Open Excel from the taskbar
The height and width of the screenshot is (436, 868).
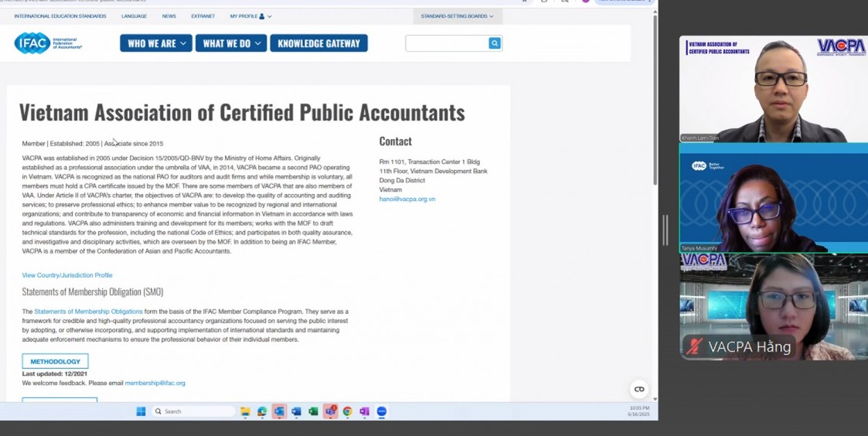(x=313, y=411)
